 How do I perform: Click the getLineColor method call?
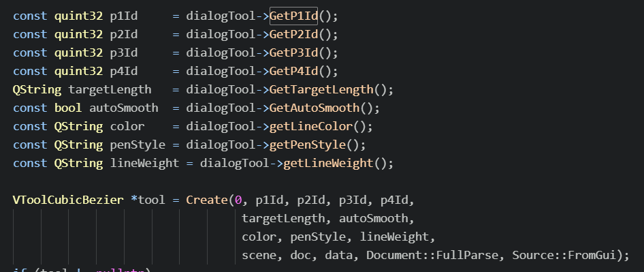pyautogui.click(x=311, y=127)
